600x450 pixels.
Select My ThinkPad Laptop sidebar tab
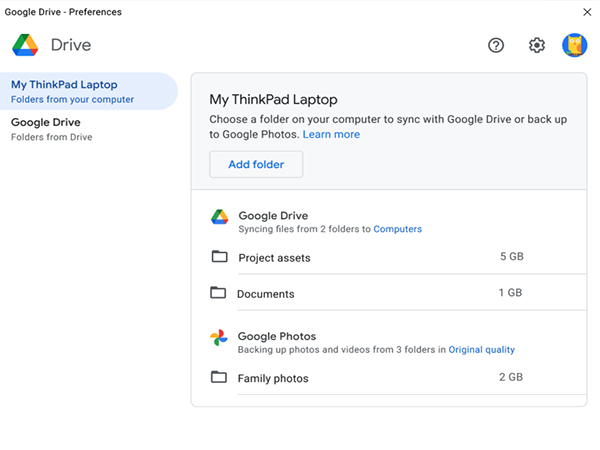[x=89, y=91]
